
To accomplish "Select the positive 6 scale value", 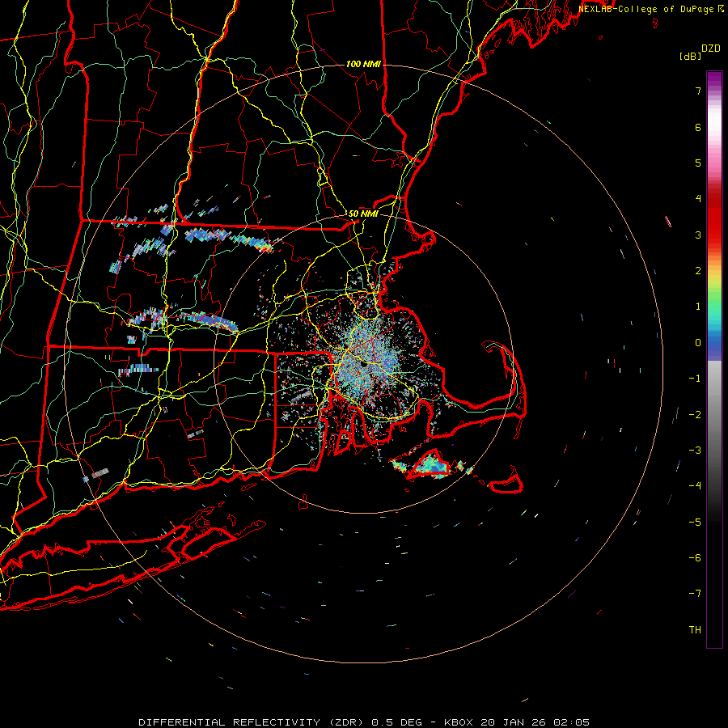I will pos(698,127).
